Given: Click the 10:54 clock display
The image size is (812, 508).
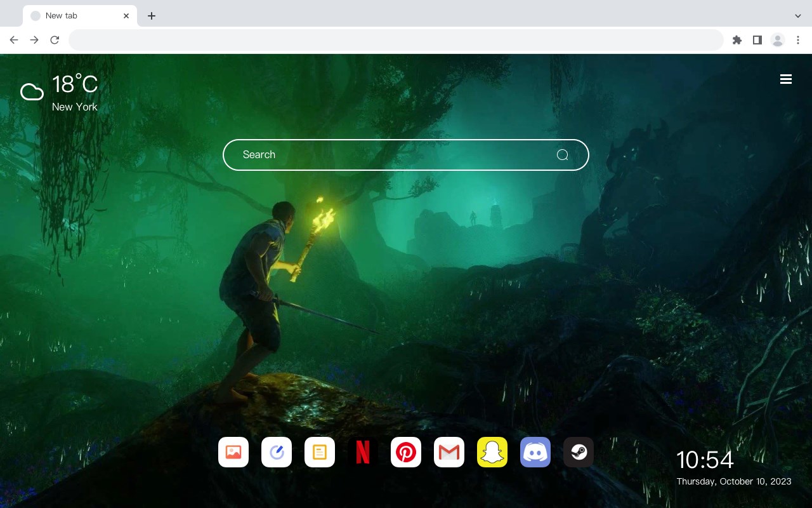Looking at the screenshot, I should click(705, 460).
